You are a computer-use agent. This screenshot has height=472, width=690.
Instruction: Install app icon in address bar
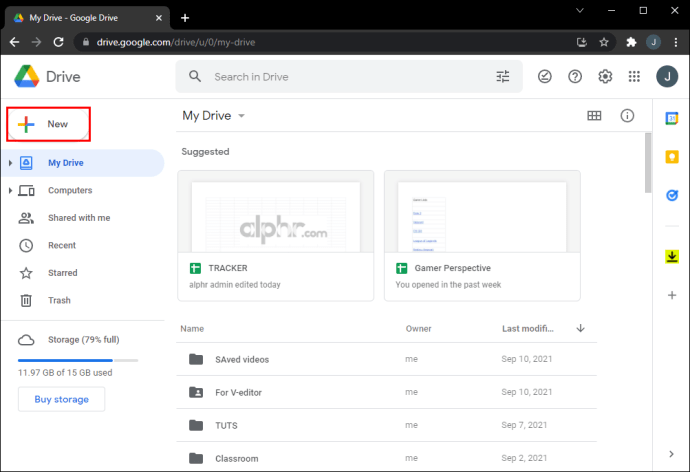(x=582, y=42)
